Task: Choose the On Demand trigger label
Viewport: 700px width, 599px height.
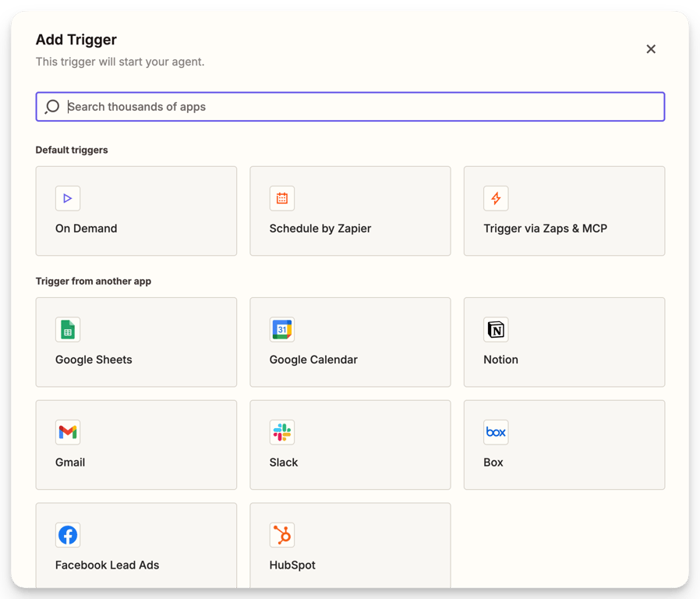Action: click(x=87, y=229)
